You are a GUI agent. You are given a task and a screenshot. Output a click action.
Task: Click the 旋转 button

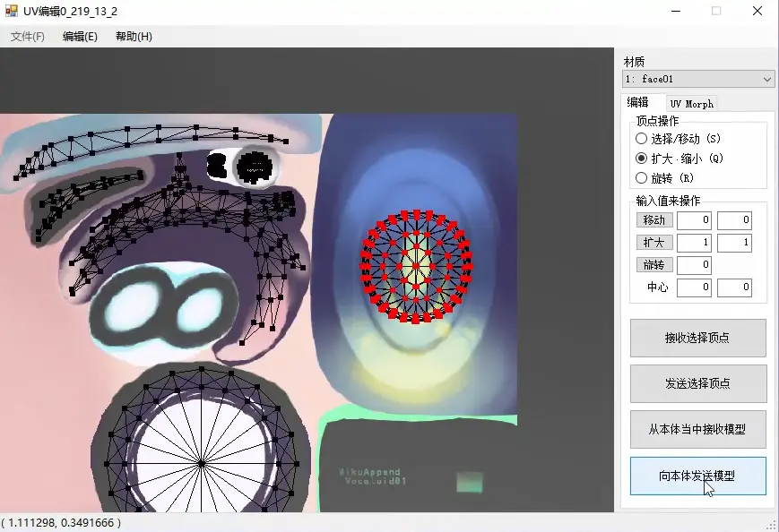coord(654,264)
